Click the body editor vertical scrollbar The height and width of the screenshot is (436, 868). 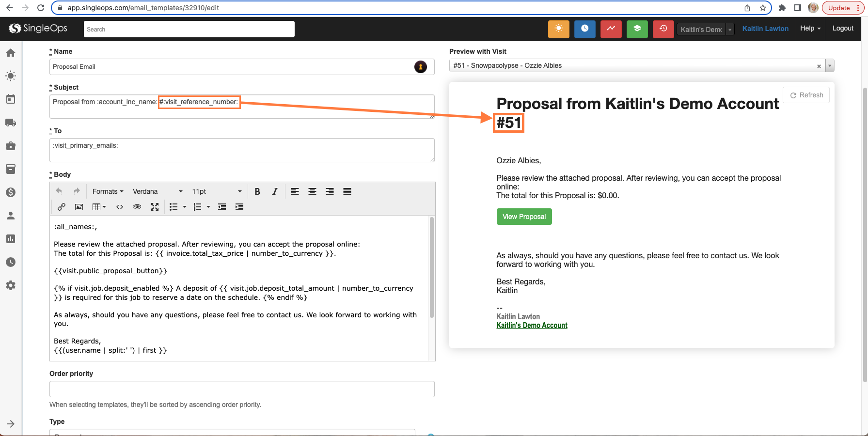pos(431,267)
